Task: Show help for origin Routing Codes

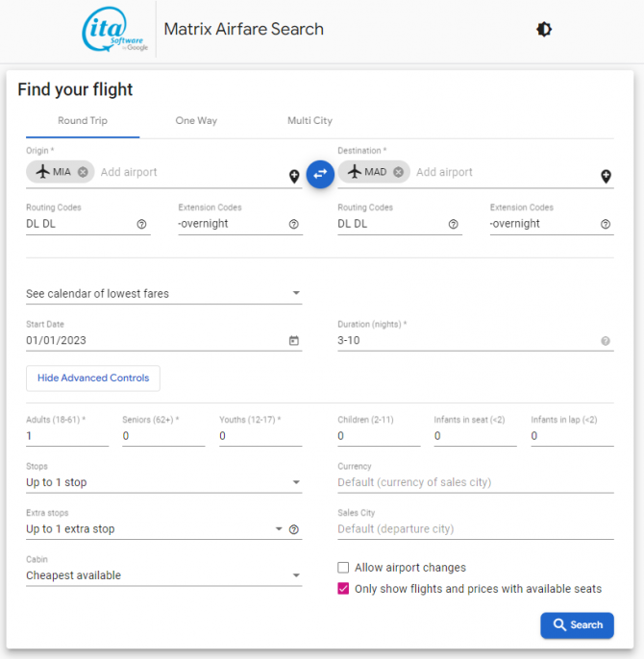Action: pos(141,224)
